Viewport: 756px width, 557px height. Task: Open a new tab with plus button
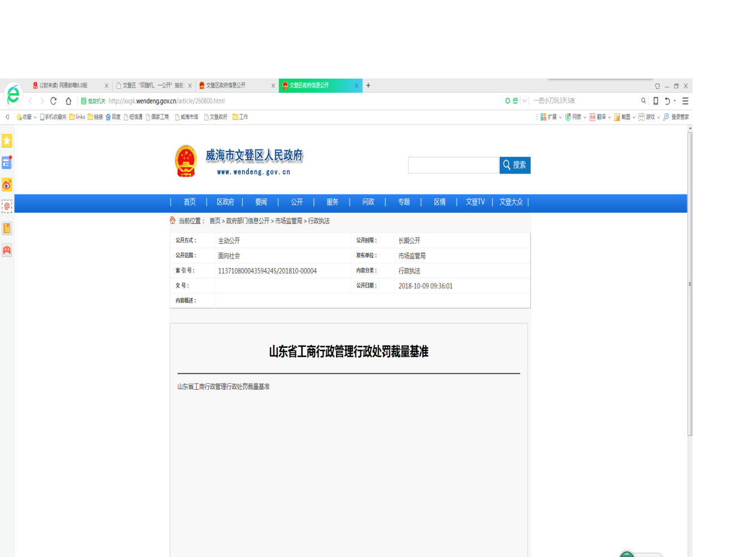click(368, 85)
